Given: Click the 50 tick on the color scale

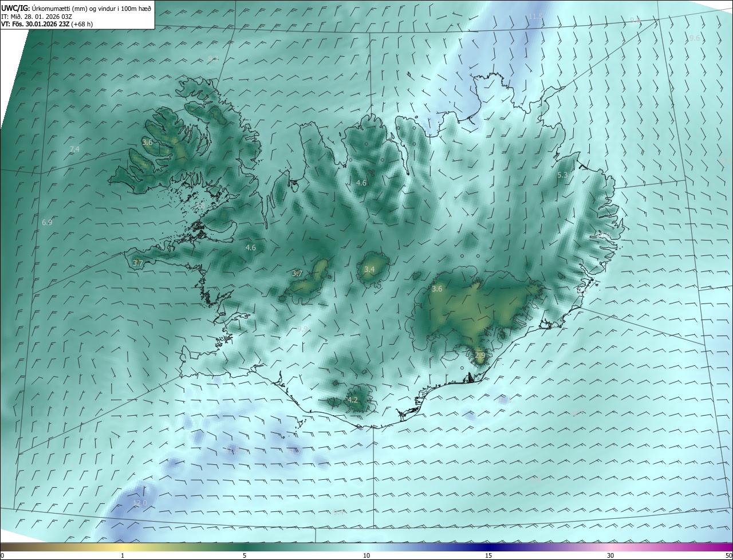Looking at the screenshot, I should (729, 555).
